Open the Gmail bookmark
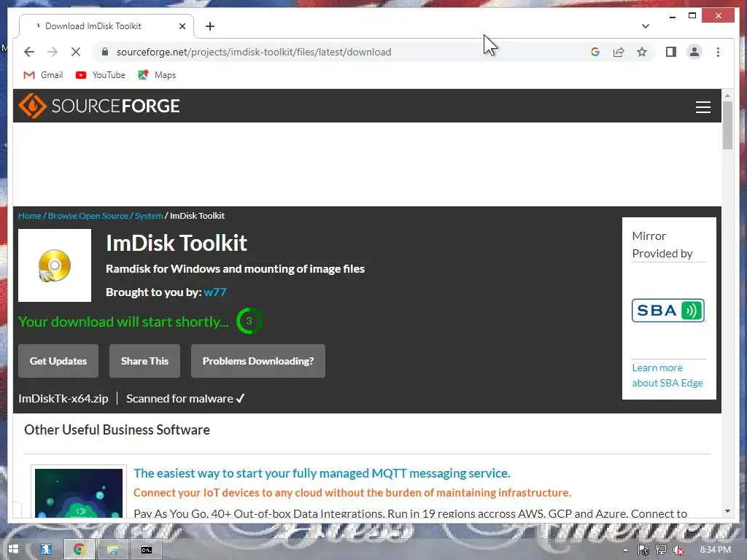 click(x=43, y=75)
